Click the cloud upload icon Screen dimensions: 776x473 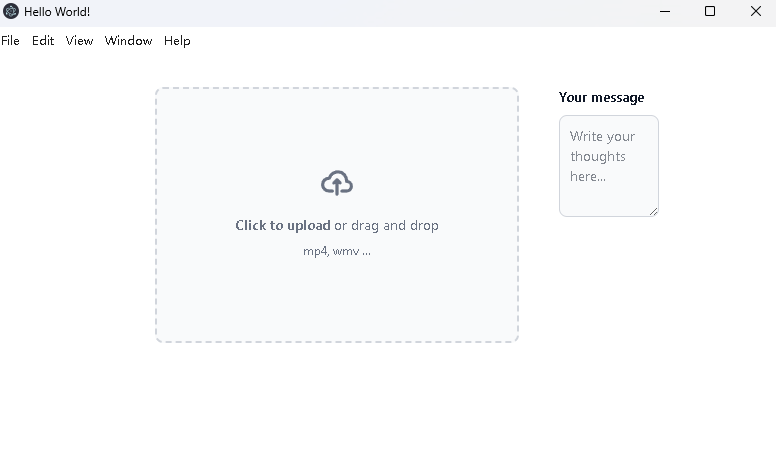[337, 183]
